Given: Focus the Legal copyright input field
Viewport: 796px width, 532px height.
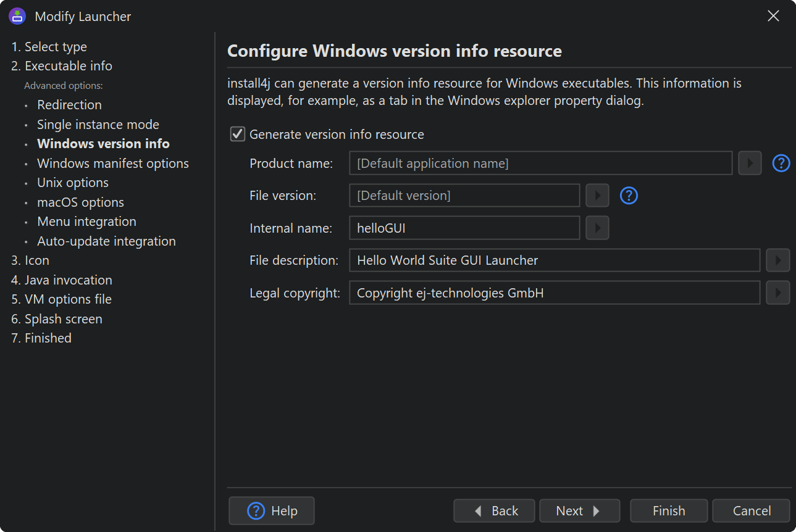Looking at the screenshot, I should click(554, 293).
